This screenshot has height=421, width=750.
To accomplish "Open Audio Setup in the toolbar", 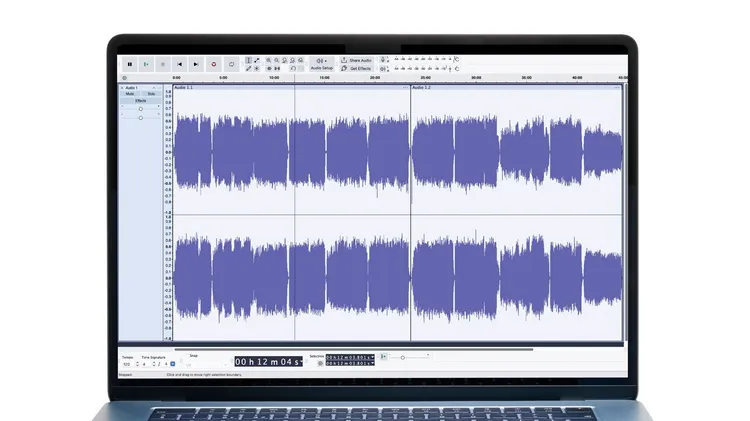I will 321,64.
